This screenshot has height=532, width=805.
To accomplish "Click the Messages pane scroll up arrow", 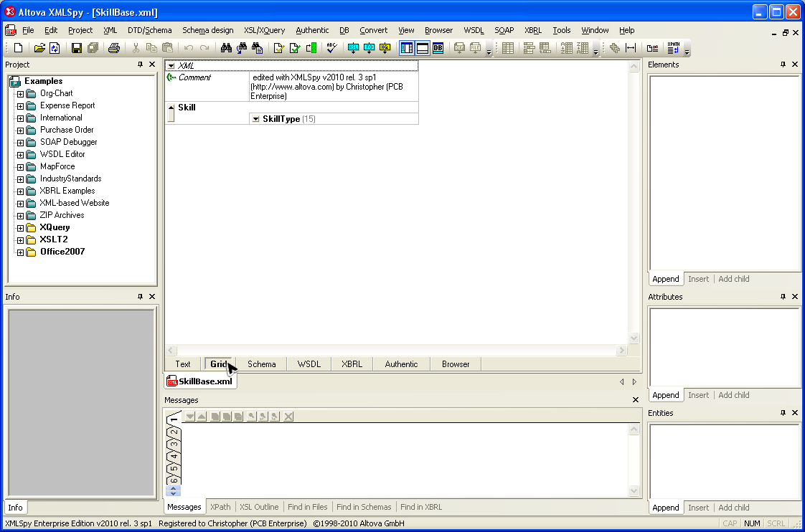I will click(634, 429).
